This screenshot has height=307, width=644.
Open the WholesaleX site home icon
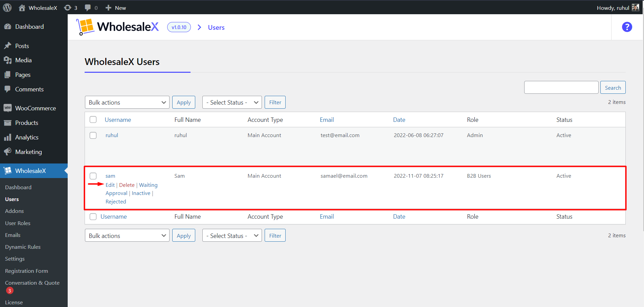tap(22, 8)
